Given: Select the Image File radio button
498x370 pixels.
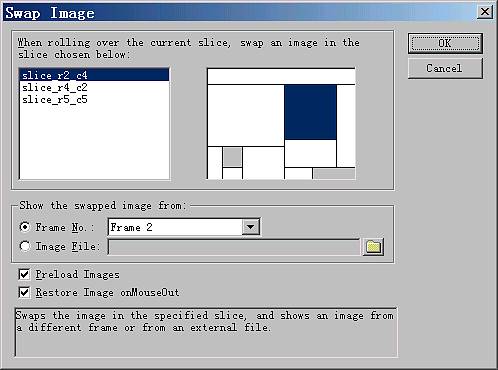Looking at the screenshot, I should pos(25,246).
